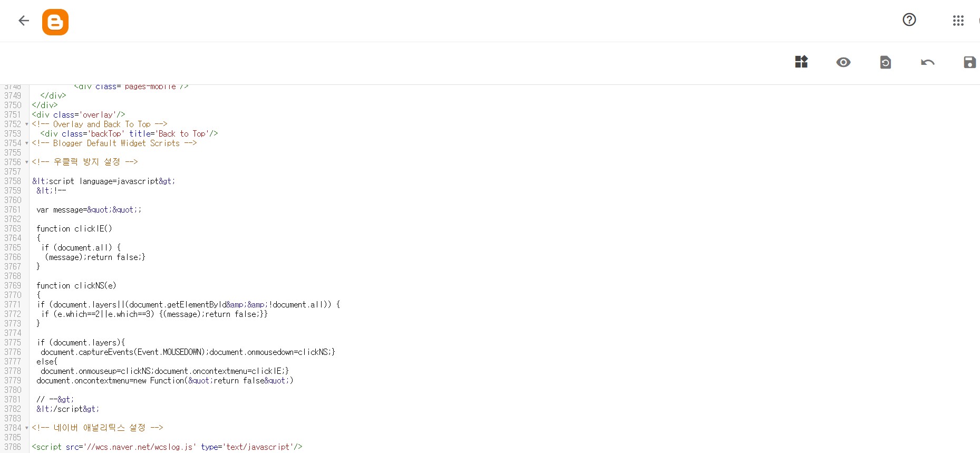Click the 'Overlay and Back To Top' comment
Screen dimensions: 980x453
(100, 124)
